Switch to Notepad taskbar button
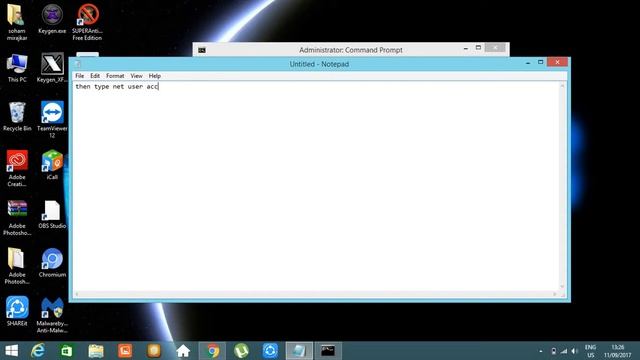 [x=299, y=351]
